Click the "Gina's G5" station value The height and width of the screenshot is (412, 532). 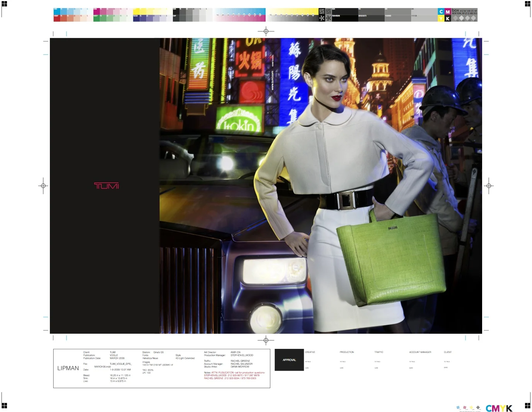coord(158,352)
